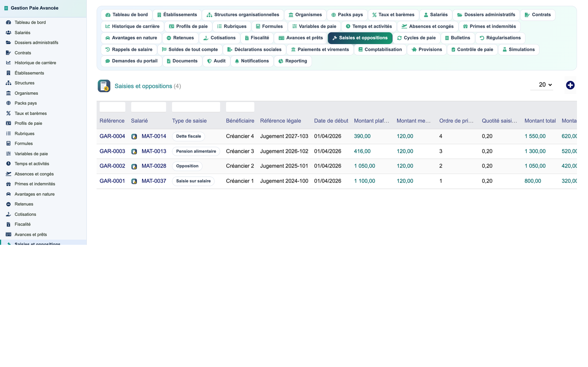
Task: Open the Régularisations tab
Action: (500, 38)
